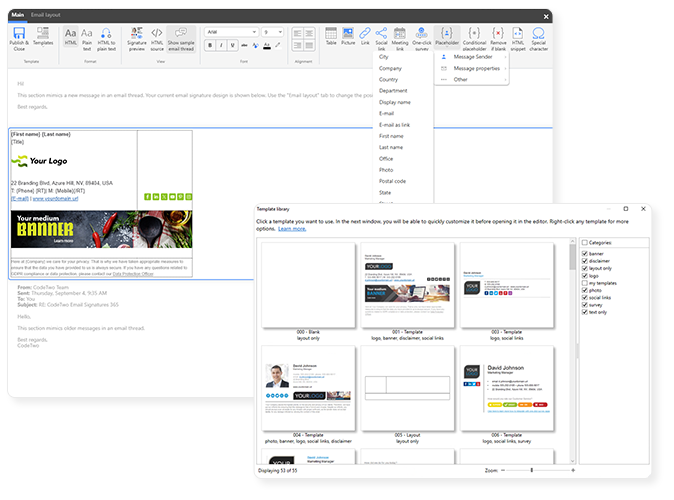
Task: Click the clear formatting icon
Action: click(278, 45)
